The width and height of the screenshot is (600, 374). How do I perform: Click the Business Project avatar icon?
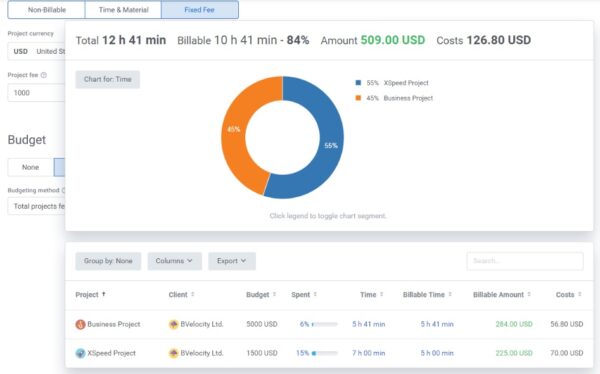[x=80, y=324]
